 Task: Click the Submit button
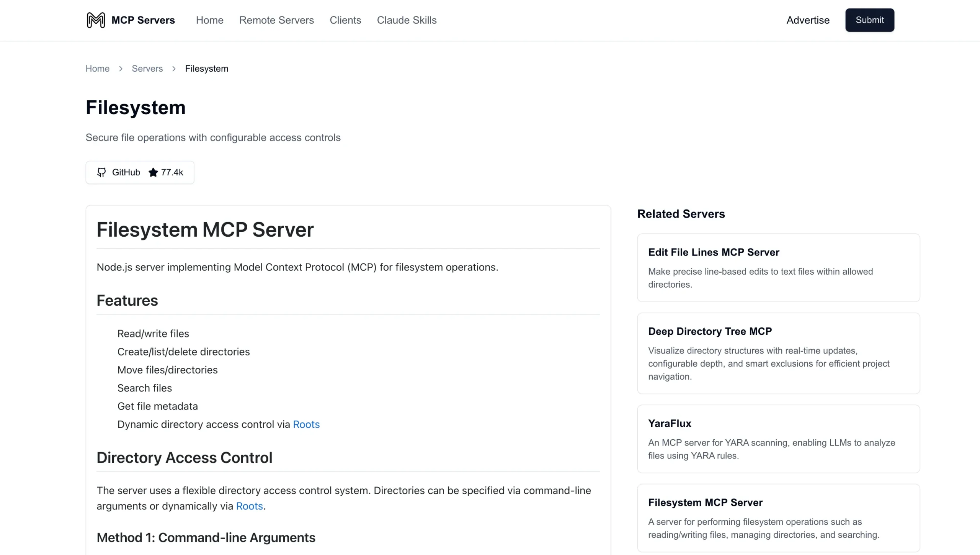click(869, 20)
